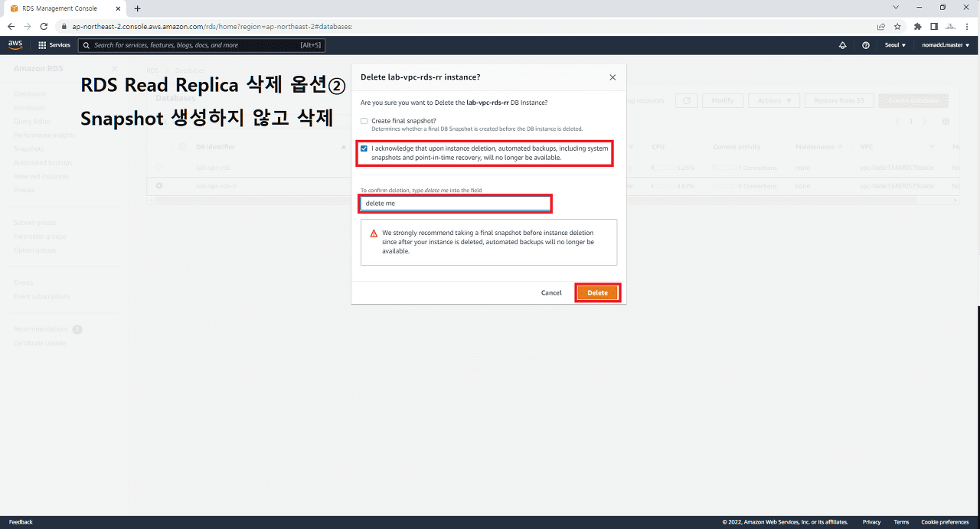Open Subnet groups in the sidebar
Screen dimensions: 980x529
pos(34,223)
